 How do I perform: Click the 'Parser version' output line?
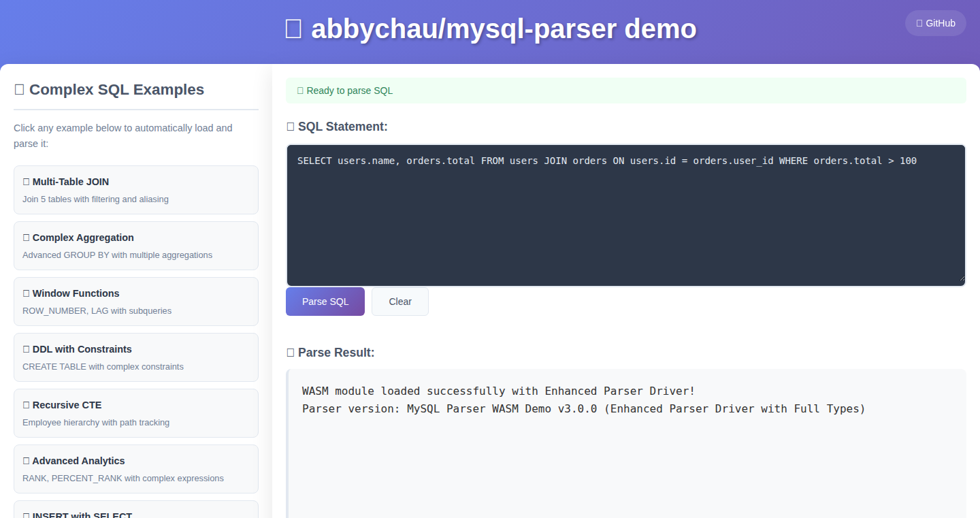[583, 408]
